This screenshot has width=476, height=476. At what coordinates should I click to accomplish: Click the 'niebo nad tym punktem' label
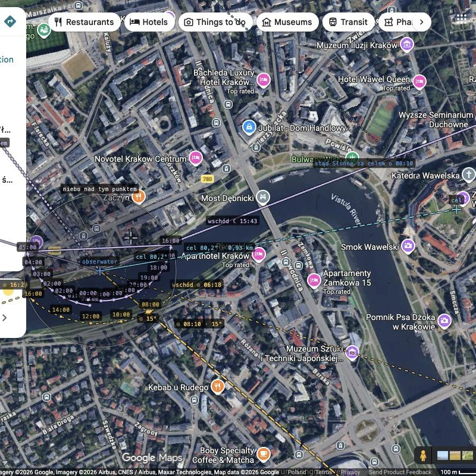(x=99, y=189)
